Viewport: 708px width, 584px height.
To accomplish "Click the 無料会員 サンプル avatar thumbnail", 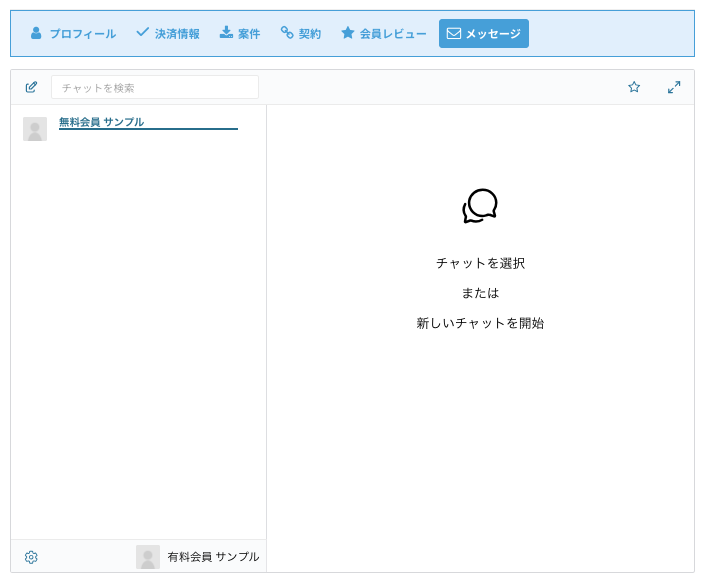I will pyautogui.click(x=35, y=129).
